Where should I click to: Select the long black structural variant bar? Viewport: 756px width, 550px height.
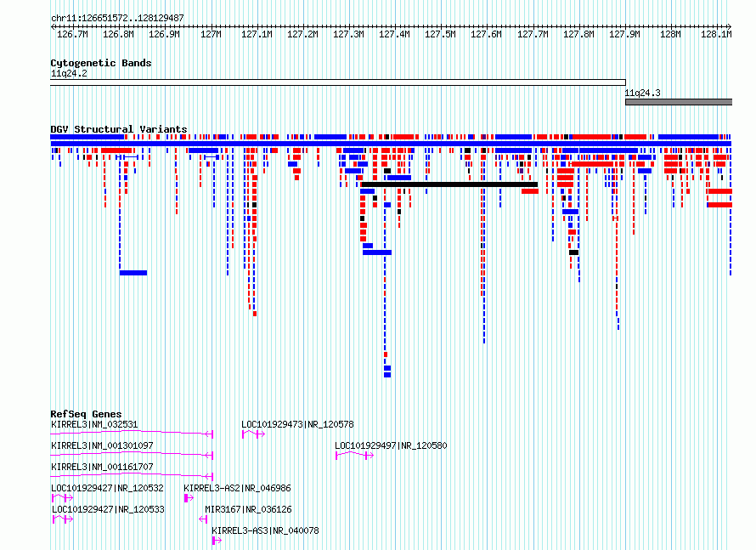point(449,184)
